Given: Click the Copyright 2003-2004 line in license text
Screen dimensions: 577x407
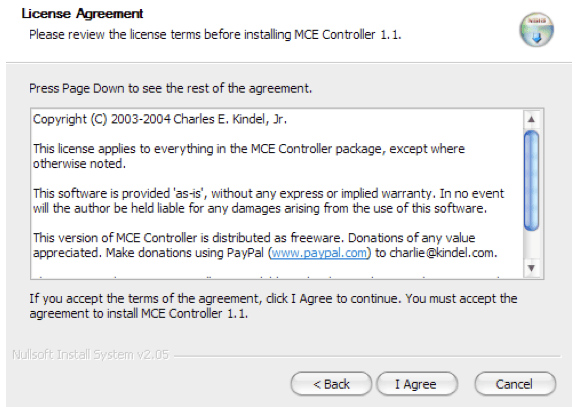Looking at the screenshot, I should click(160, 119).
